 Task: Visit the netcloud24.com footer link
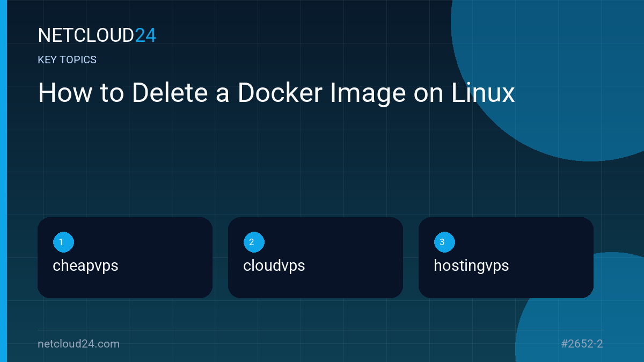coord(79,344)
